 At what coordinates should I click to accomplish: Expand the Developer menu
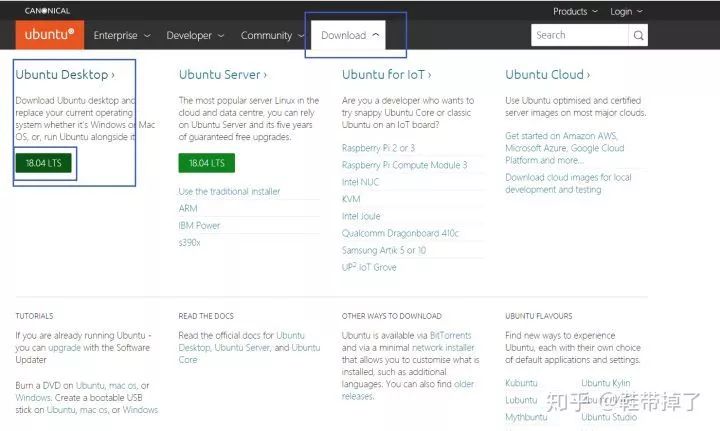(195, 35)
